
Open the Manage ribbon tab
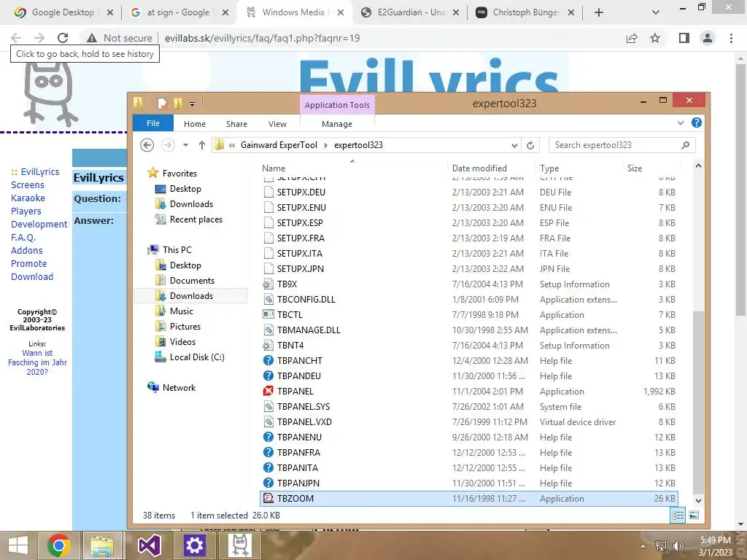pos(337,124)
